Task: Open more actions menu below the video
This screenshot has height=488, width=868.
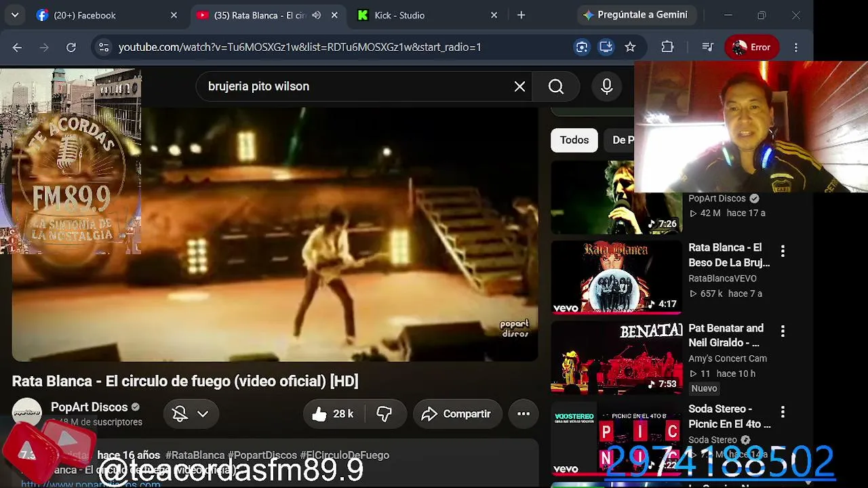Action: [x=524, y=413]
